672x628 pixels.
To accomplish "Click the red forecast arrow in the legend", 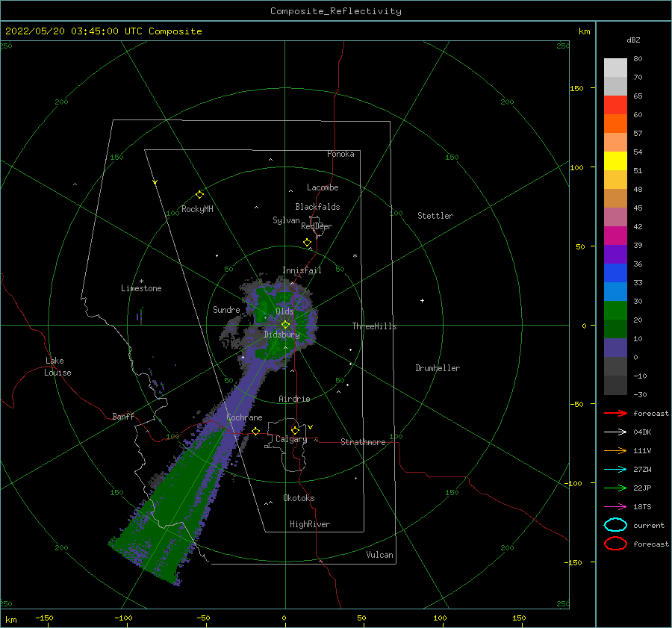I will [x=615, y=413].
